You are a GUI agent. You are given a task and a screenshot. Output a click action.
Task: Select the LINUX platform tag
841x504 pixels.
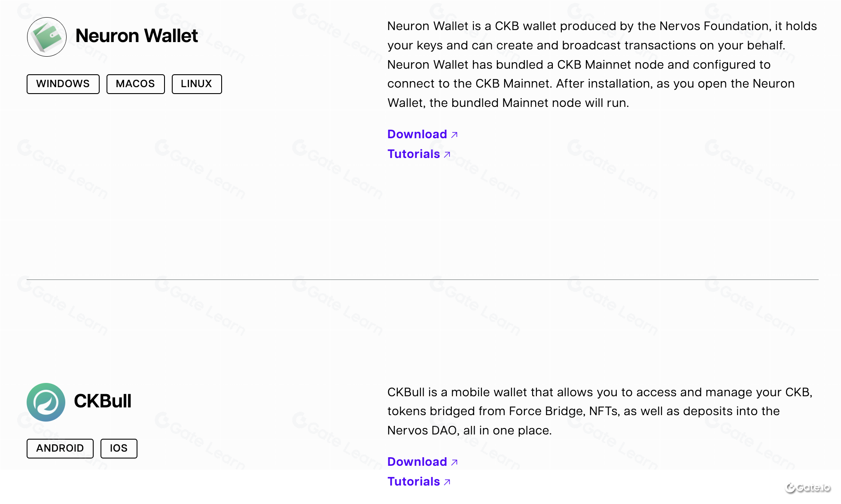[197, 84]
